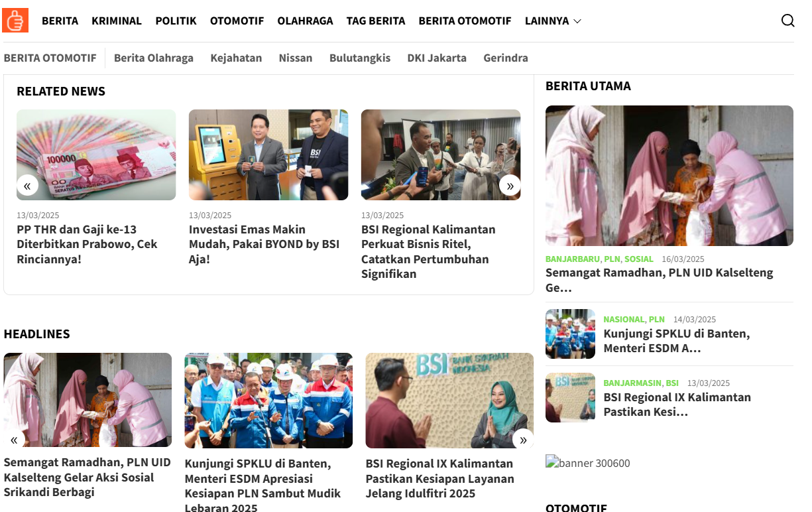
Task: Advance to next Related News slide
Action: (510, 186)
